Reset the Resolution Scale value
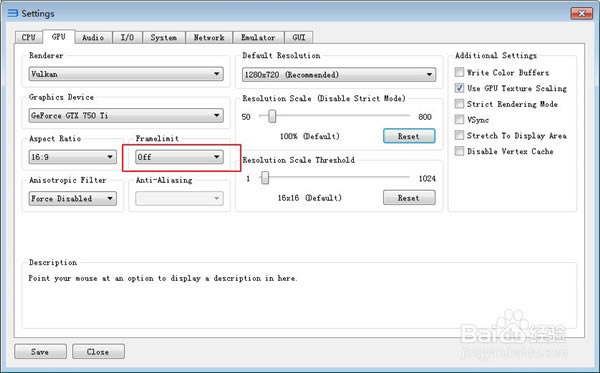 point(409,136)
